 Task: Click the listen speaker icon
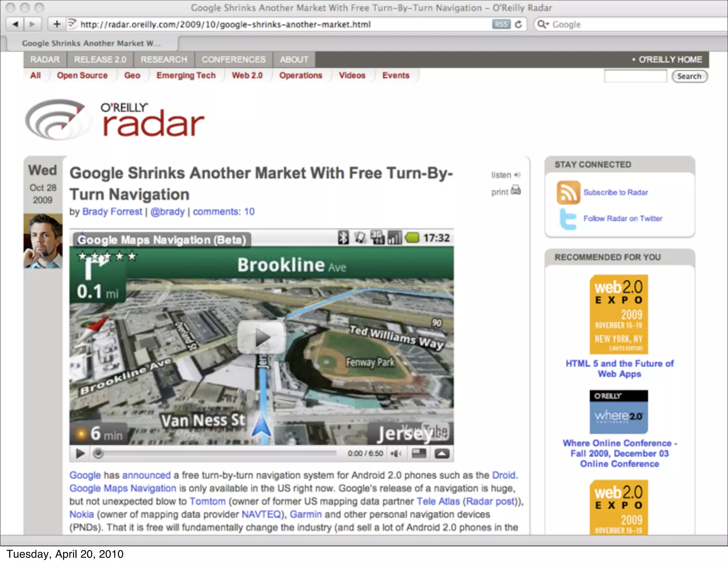coord(518,175)
